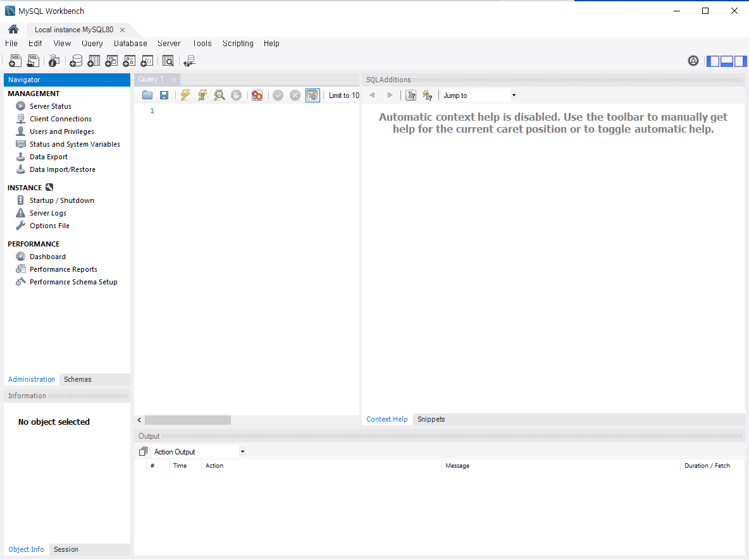Open the File menu
The width and height of the screenshot is (749, 560).
[x=11, y=44]
